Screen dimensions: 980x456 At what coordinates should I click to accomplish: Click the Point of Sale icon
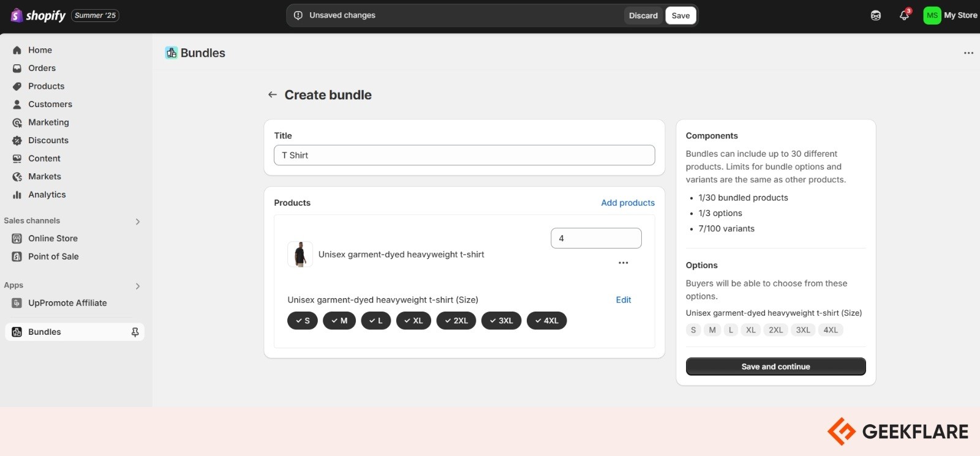17,256
